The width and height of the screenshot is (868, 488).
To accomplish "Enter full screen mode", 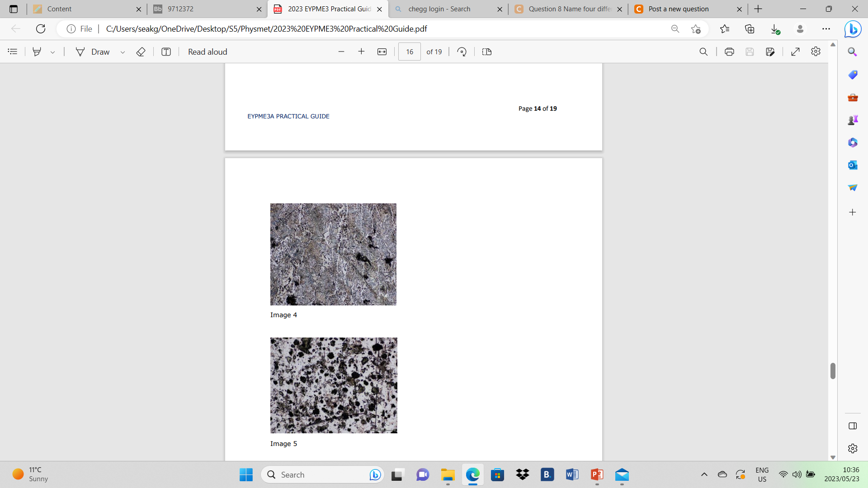I will 796,52.
